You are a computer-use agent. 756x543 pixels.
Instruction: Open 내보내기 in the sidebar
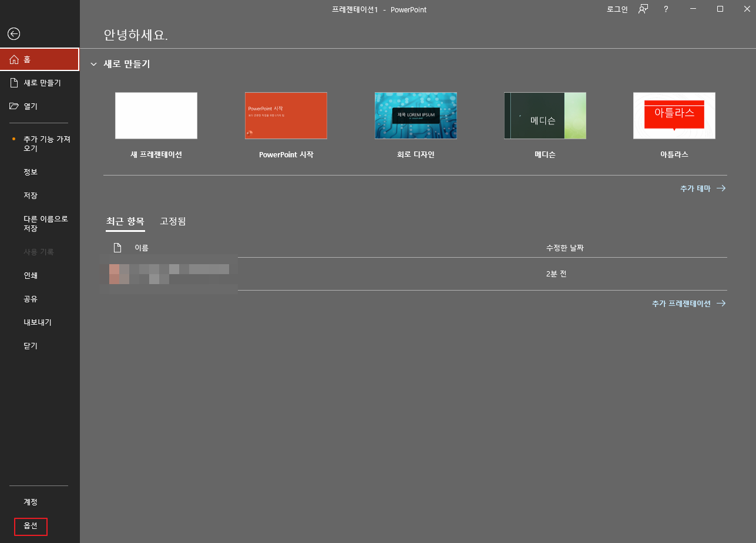[x=39, y=322]
